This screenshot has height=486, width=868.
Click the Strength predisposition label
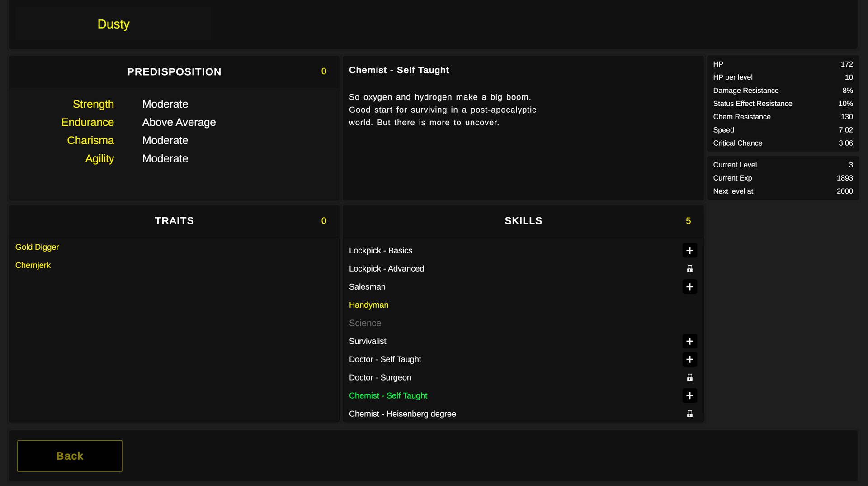coord(93,104)
